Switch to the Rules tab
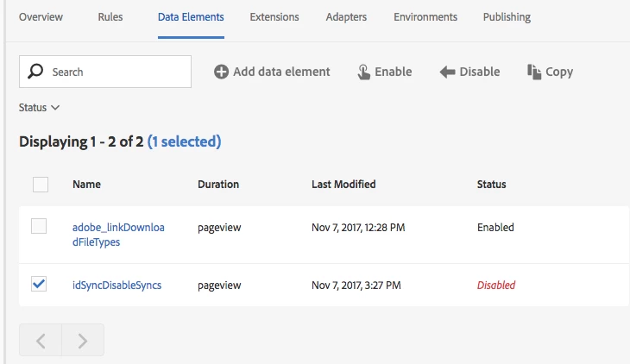 [110, 17]
